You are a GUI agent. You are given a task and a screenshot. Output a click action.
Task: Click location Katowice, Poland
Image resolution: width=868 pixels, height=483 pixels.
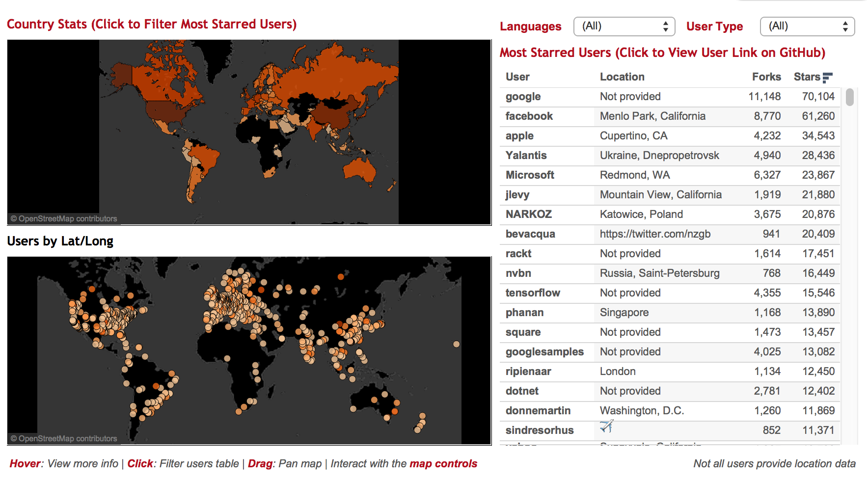pyautogui.click(x=641, y=215)
